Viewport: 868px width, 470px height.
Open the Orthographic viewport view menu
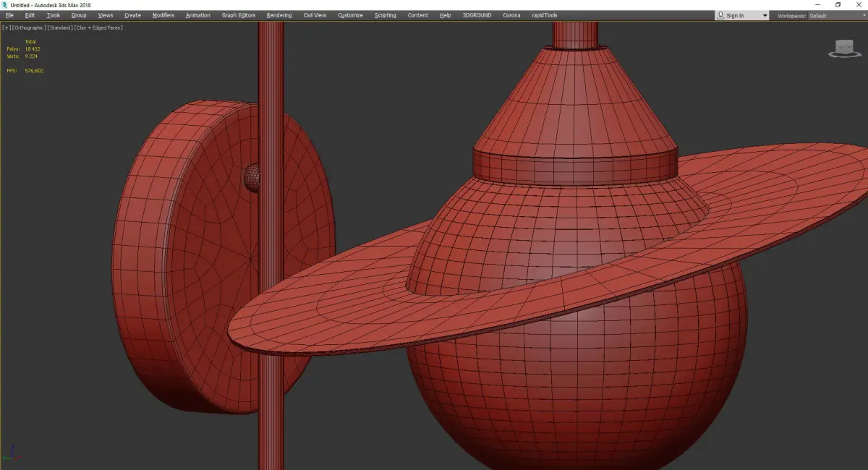(x=29, y=27)
